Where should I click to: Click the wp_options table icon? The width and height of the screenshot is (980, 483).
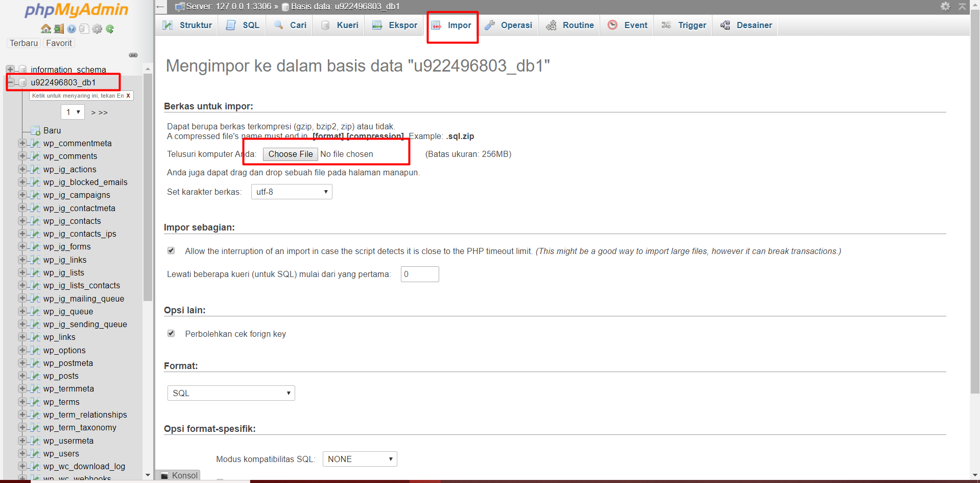tap(35, 350)
